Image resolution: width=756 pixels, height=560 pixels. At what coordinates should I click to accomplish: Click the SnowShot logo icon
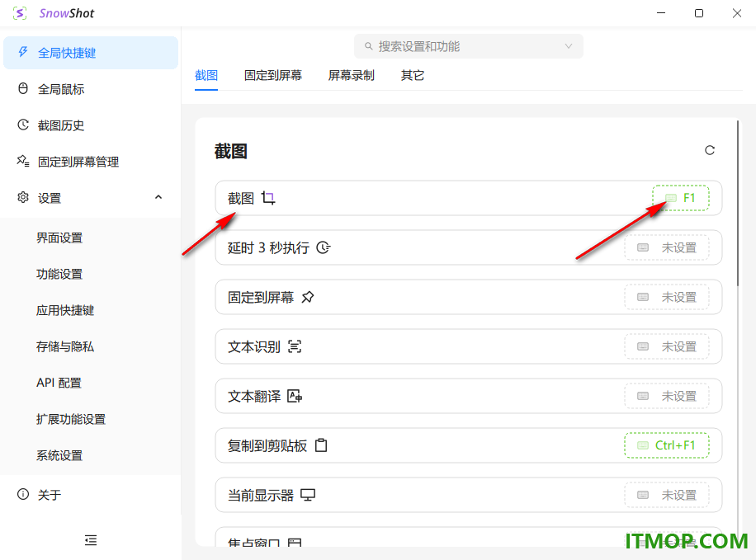(x=20, y=13)
